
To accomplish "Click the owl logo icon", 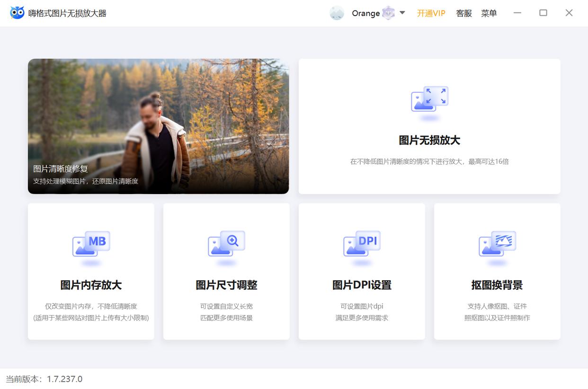I will click(x=18, y=13).
